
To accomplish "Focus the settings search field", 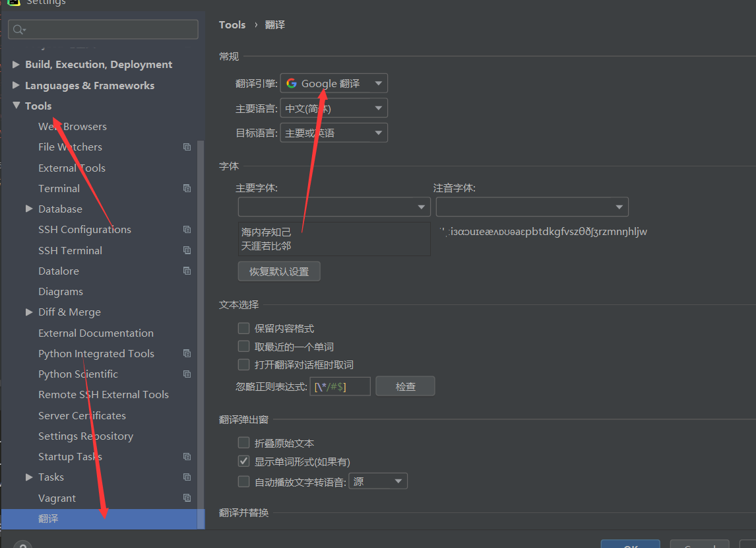I will (103, 30).
